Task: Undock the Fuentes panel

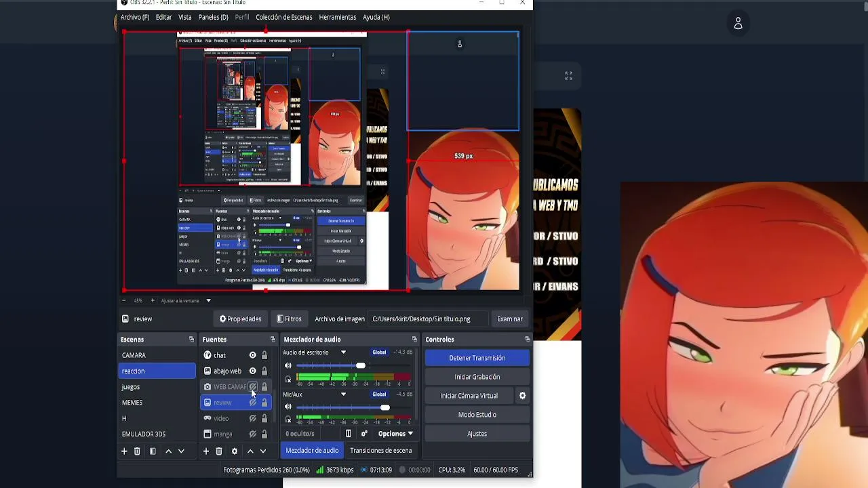Action: 273,340
